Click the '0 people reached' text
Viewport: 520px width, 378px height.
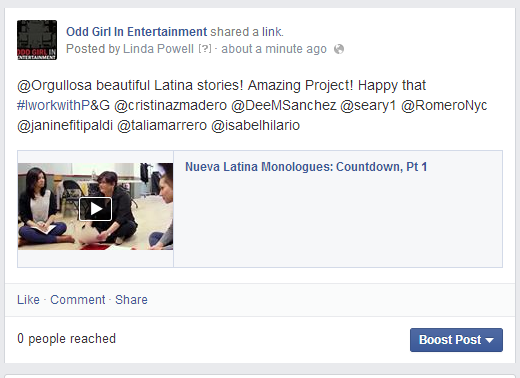click(66, 339)
